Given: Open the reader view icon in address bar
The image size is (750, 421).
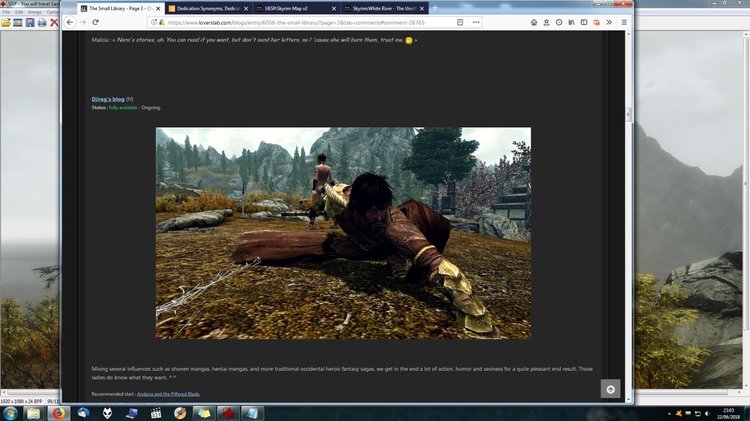Looking at the screenshot, I should point(460,22).
